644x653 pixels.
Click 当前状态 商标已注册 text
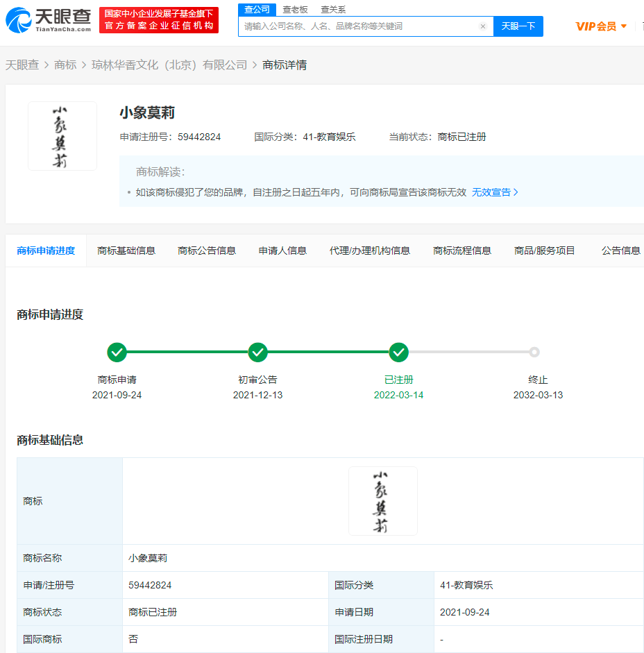437,137
